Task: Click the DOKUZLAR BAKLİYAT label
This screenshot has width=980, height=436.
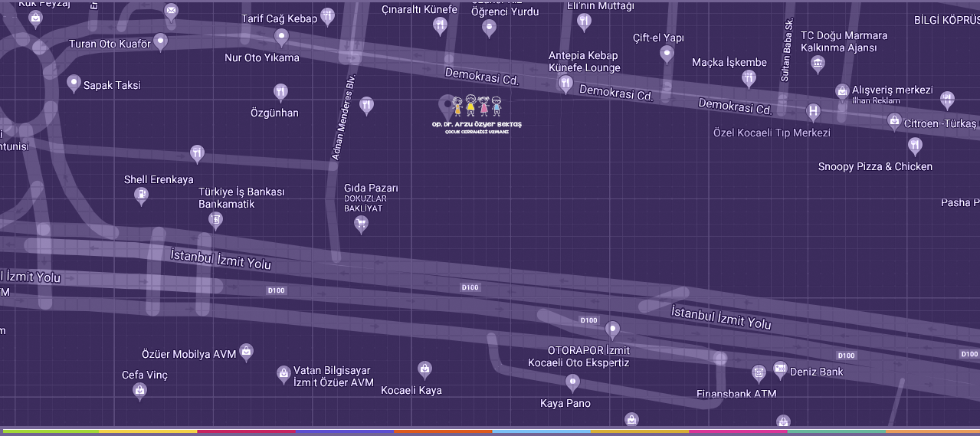Action: pos(365,203)
